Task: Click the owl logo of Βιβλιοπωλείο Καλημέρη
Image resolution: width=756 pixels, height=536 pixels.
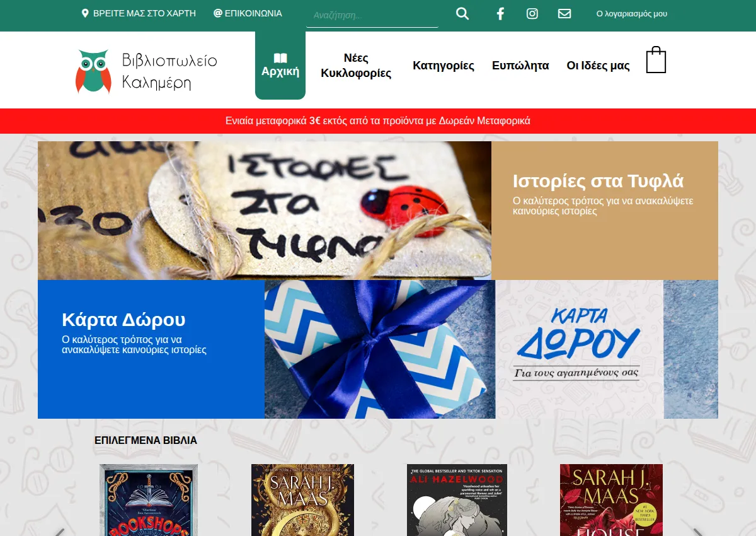Action: tap(93, 71)
